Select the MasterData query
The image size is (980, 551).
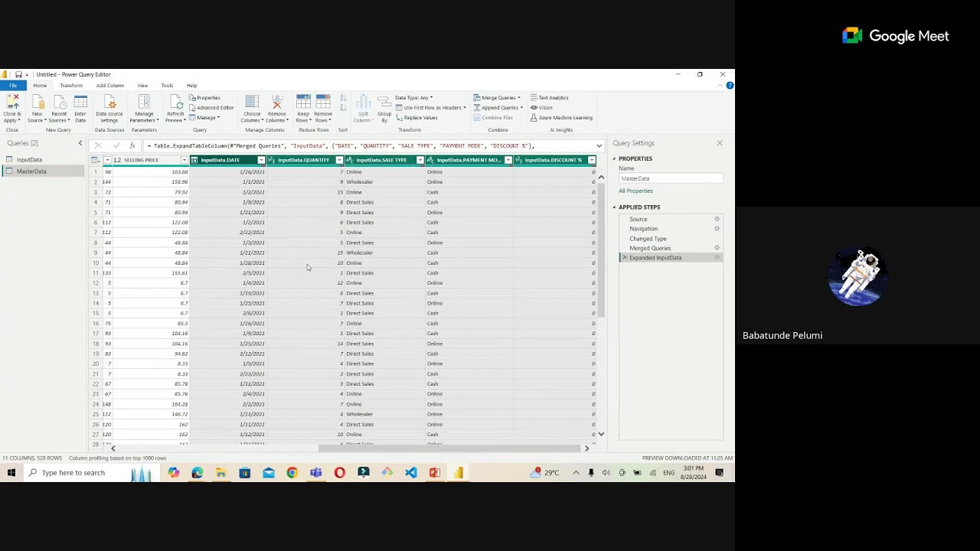(x=42, y=171)
